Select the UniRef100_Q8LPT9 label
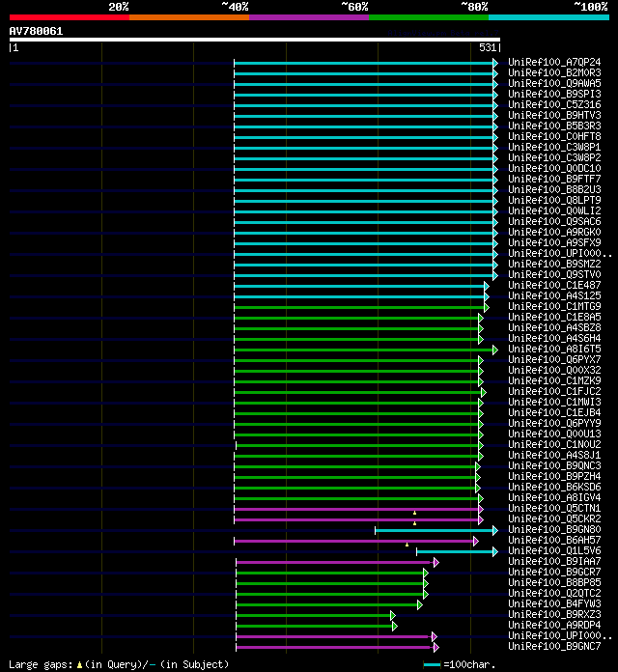 pyautogui.click(x=554, y=200)
